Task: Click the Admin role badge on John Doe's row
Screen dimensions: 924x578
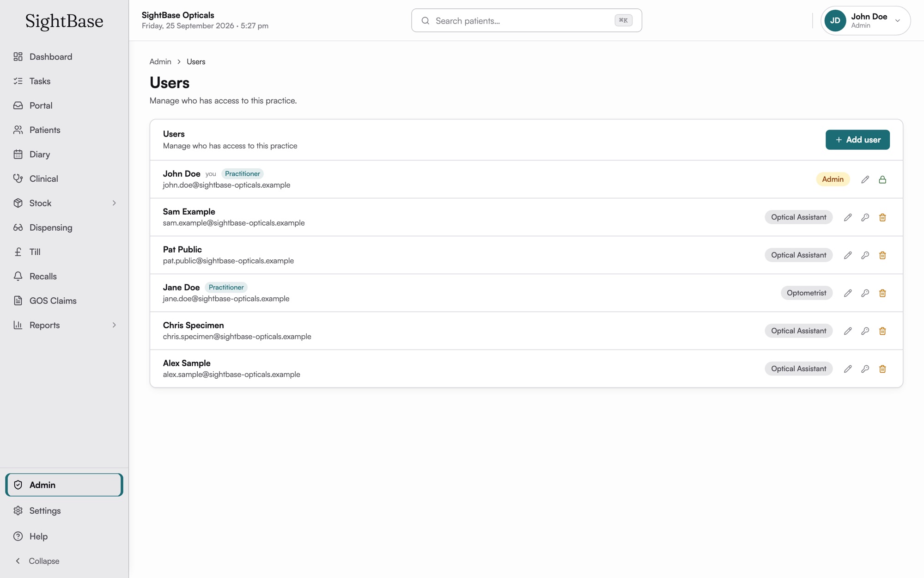Action: (x=833, y=179)
